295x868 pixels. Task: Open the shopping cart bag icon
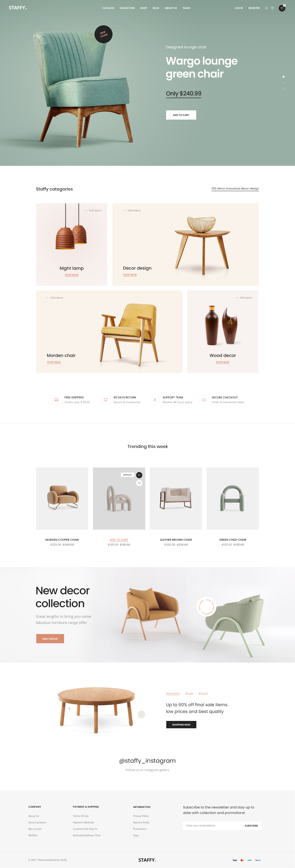click(x=282, y=8)
